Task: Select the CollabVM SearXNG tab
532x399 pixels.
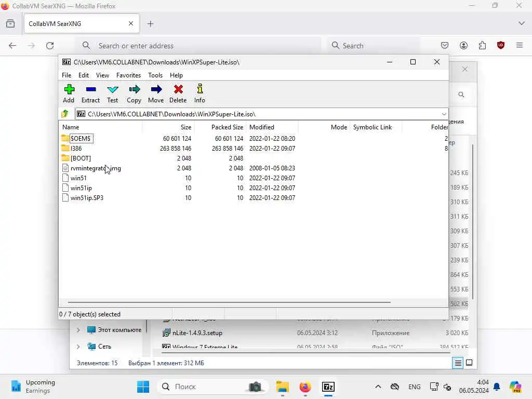Action: coord(82,24)
